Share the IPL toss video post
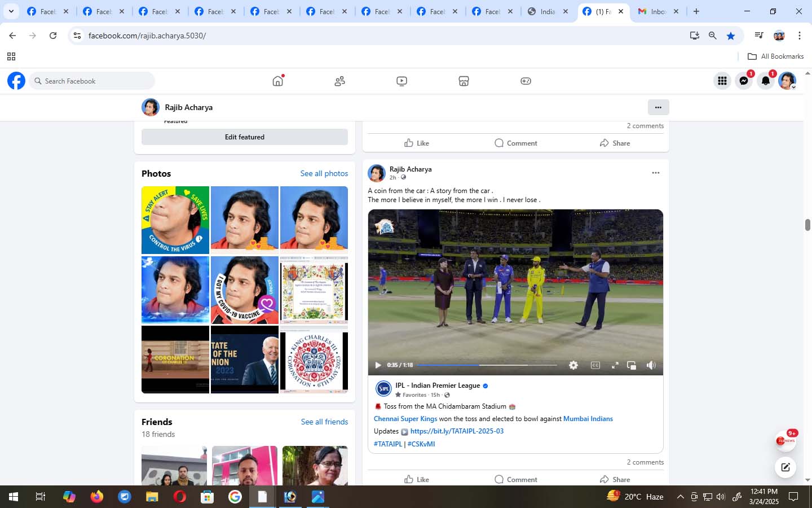The height and width of the screenshot is (508, 812). [615, 479]
